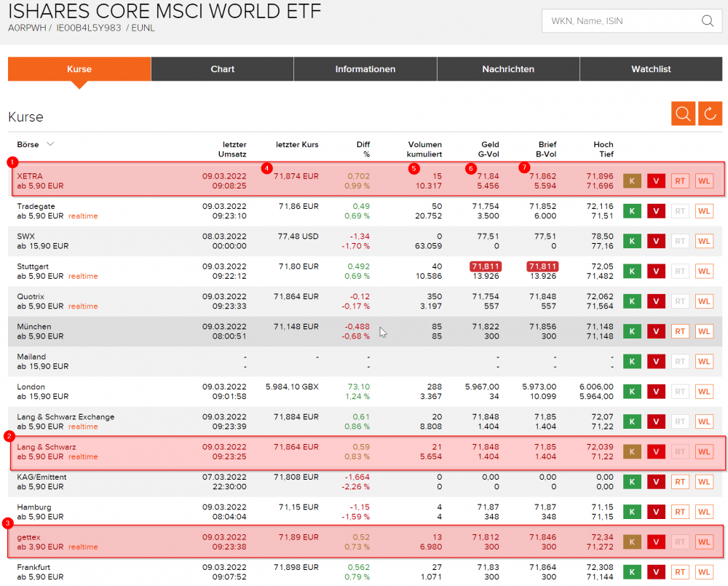The height and width of the screenshot is (586, 728).
Task: Click the orange search button above table
Action: tap(683, 114)
